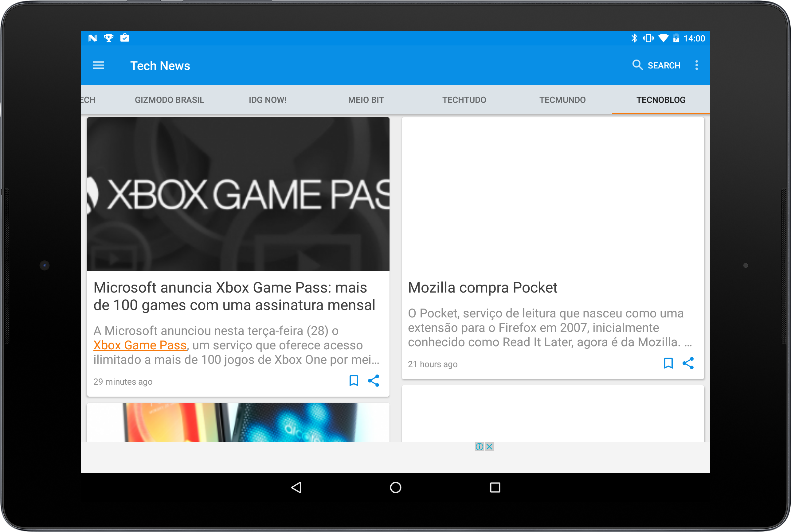Close the ad with the X icon
The height and width of the screenshot is (532, 791).
[489, 446]
